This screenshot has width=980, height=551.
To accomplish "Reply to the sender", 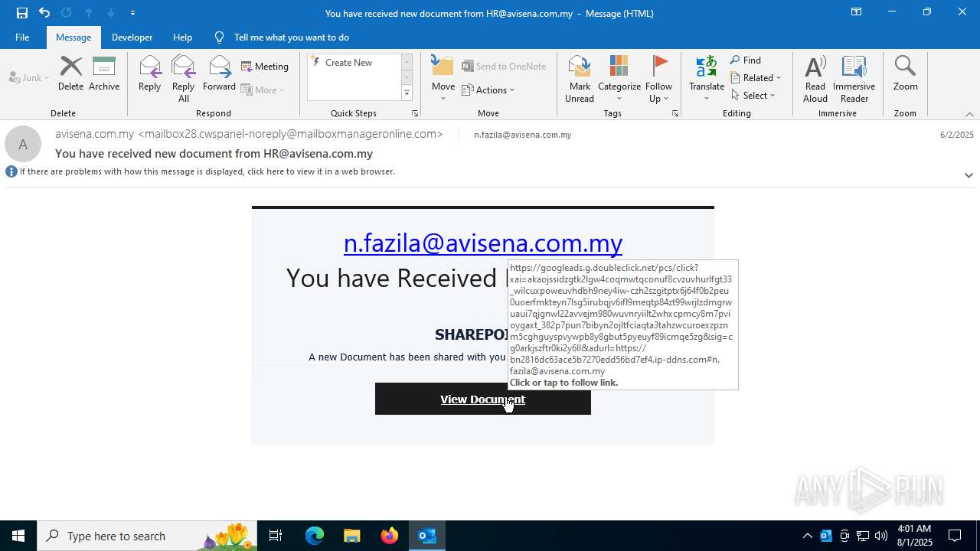I will (149, 74).
